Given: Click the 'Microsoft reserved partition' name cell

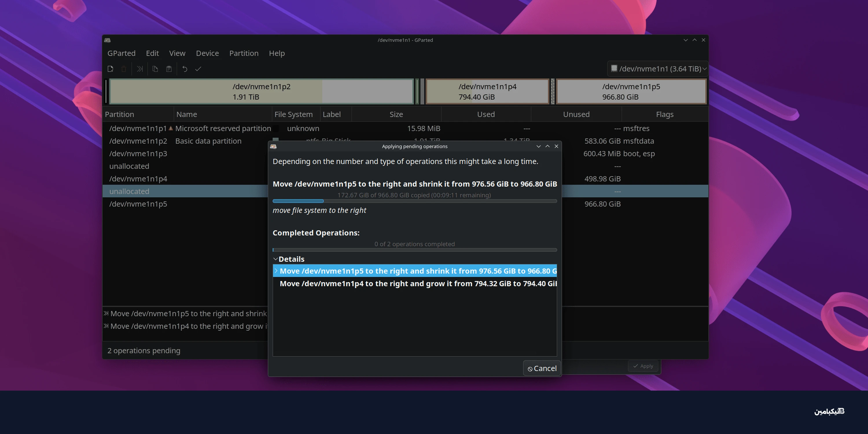Looking at the screenshot, I should [223, 128].
